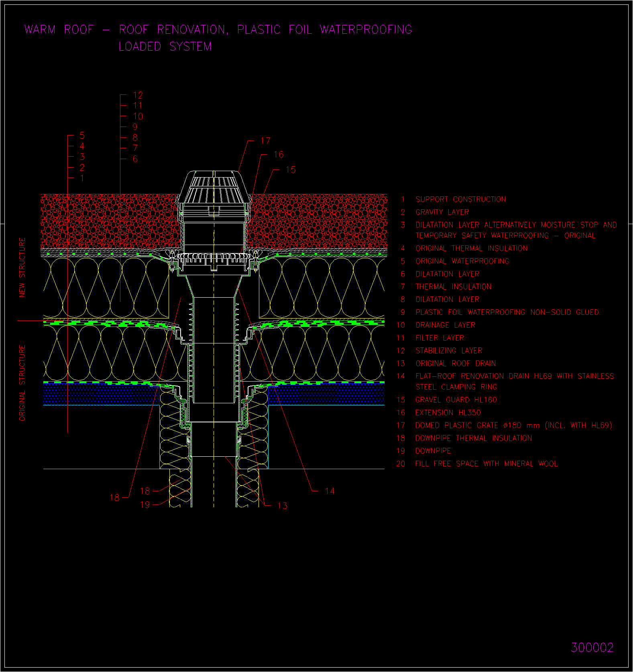The width and height of the screenshot is (633, 672).
Task: Click layer tick label '5' on the red stack
Action: click(x=82, y=135)
